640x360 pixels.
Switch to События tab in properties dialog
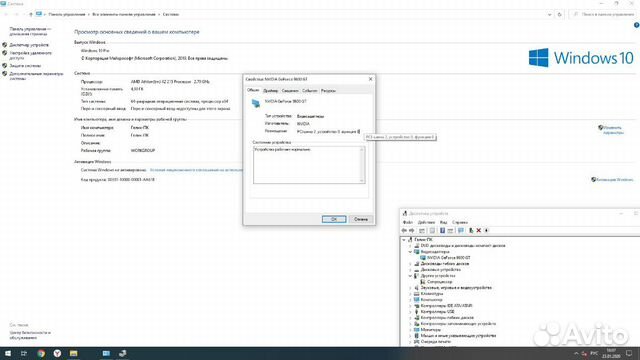point(310,91)
